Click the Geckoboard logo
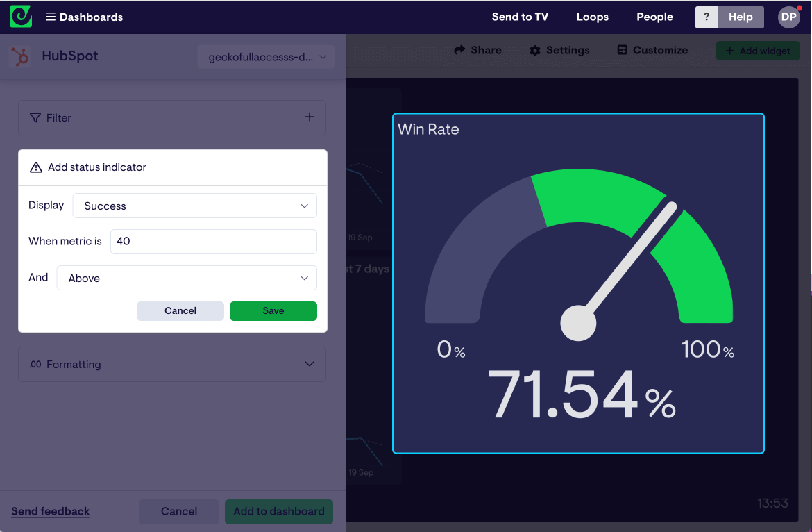812x532 pixels. coord(19,15)
